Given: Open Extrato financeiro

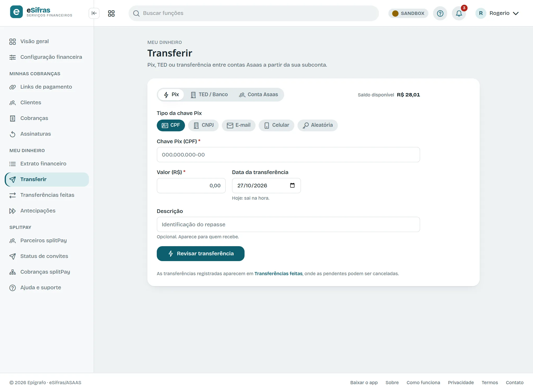Looking at the screenshot, I should tap(47, 164).
